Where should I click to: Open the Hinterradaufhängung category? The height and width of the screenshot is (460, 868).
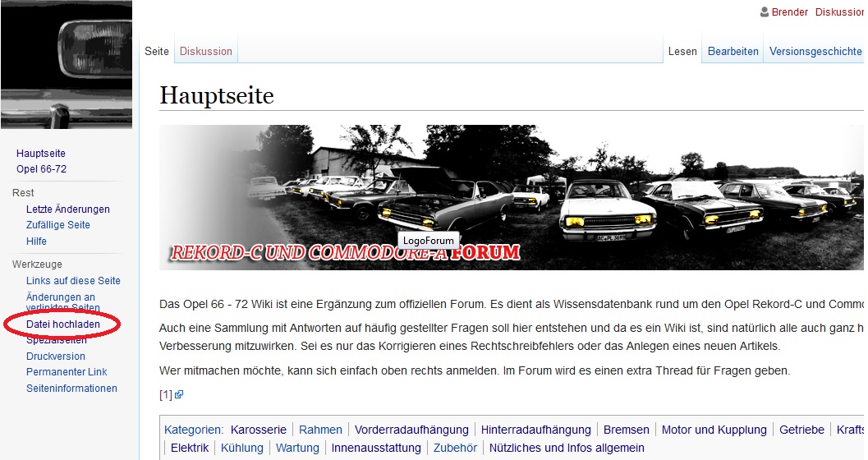pos(536,430)
